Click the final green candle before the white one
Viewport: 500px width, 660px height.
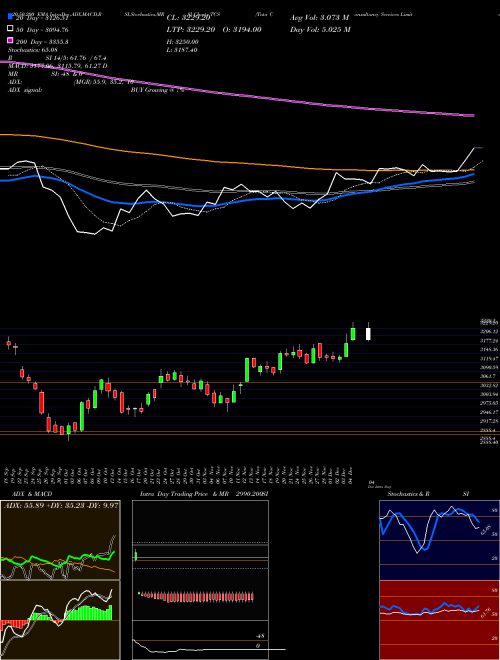click(353, 333)
